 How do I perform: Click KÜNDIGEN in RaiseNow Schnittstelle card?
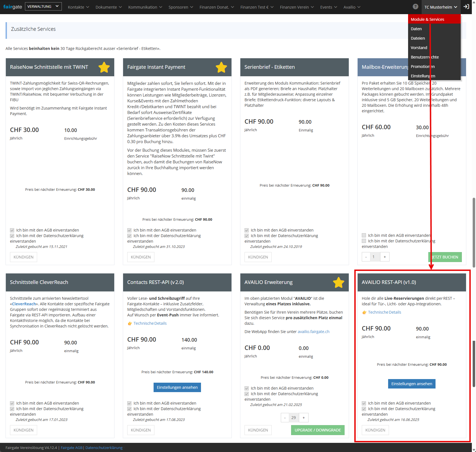24,257
